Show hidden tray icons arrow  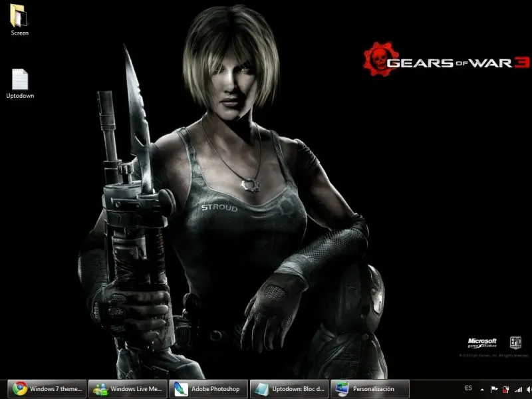(482, 390)
